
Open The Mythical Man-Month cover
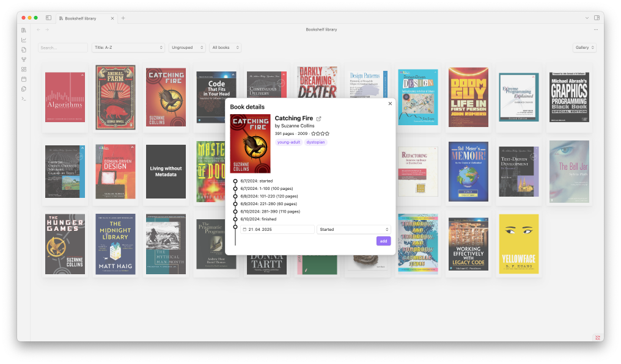pyautogui.click(x=166, y=244)
